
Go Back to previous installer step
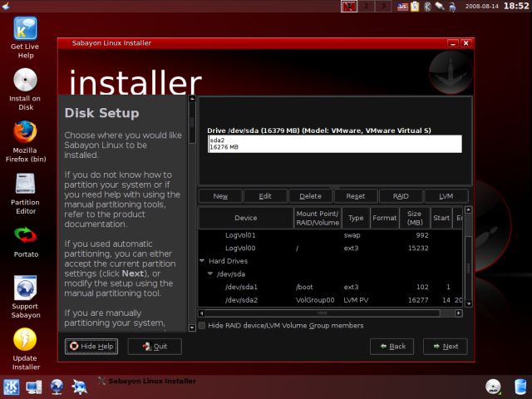pos(392,347)
